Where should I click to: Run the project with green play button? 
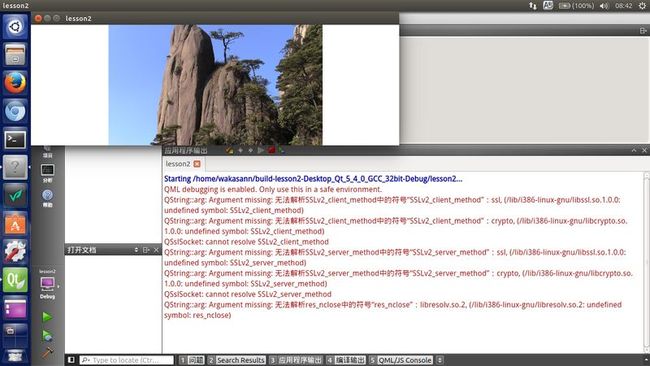click(47, 317)
